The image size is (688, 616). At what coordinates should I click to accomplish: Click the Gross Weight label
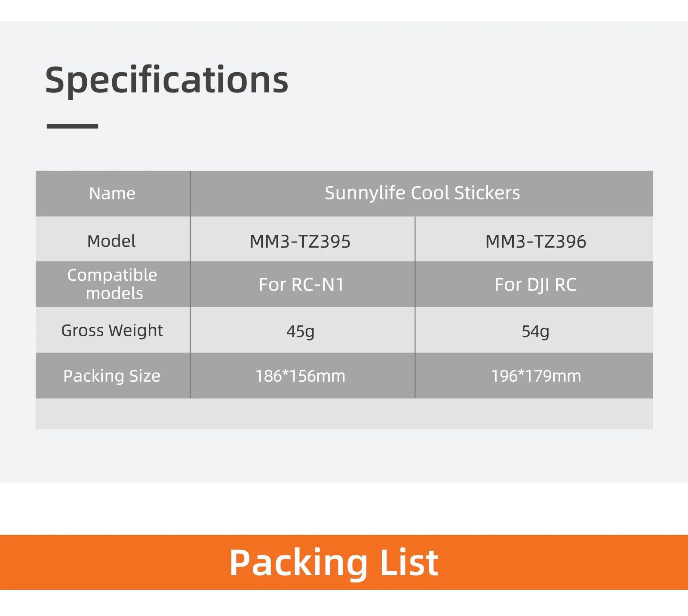[112, 331]
